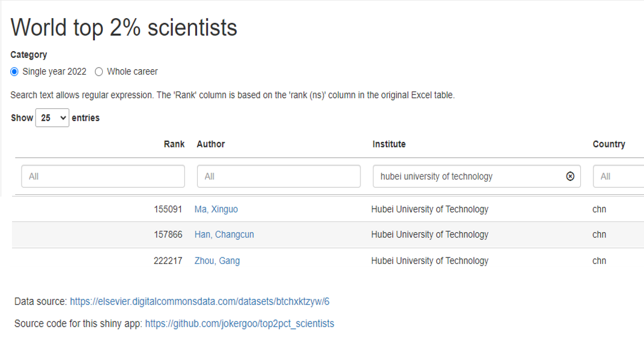This screenshot has height=341, width=644.
Task: Select the Whole career option
Action: click(99, 72)
